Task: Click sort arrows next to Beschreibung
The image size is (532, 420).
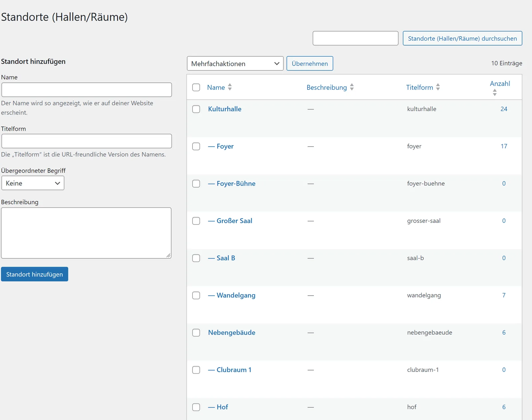Action: (x=352, y=87)
